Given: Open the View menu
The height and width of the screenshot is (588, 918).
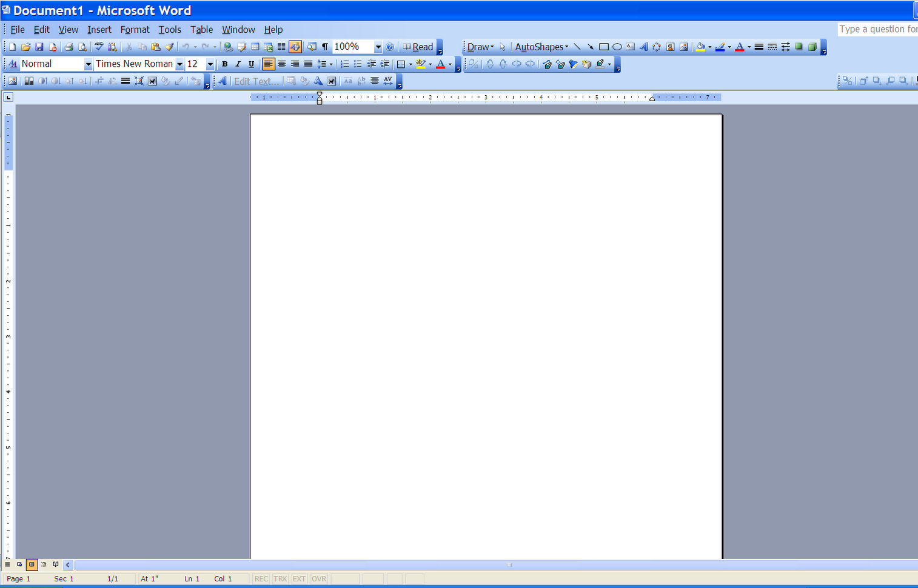Looking at the screenshot, I should (69, 29).
